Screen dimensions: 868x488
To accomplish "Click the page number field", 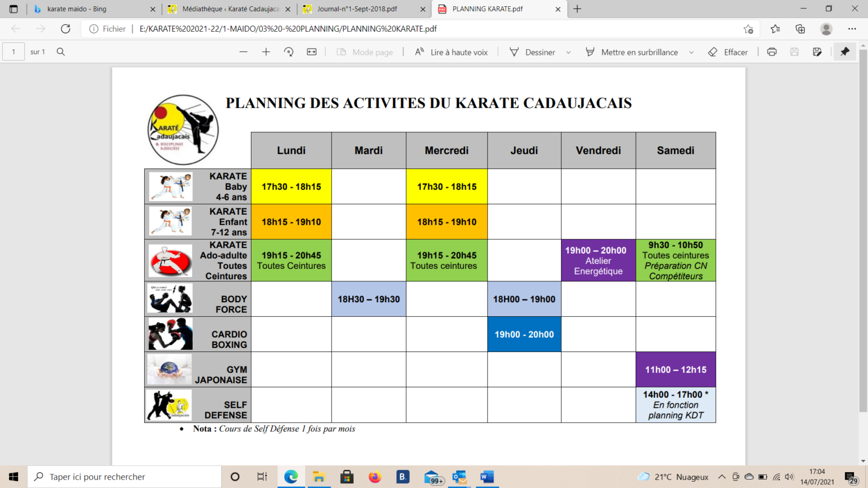I will [14, 52].
